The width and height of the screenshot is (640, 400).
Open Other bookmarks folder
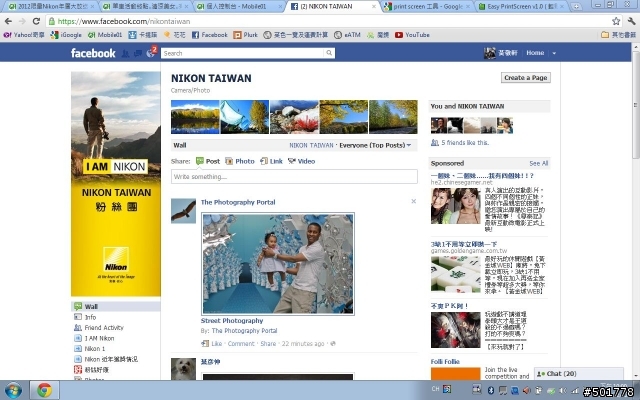[619, 35]
